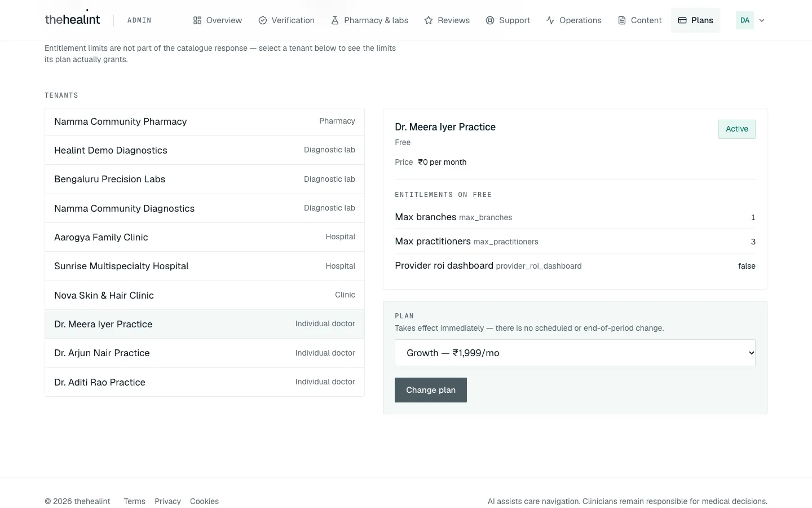Open the Overview tab label
812x508 pixels.
(x=224, y=20)
